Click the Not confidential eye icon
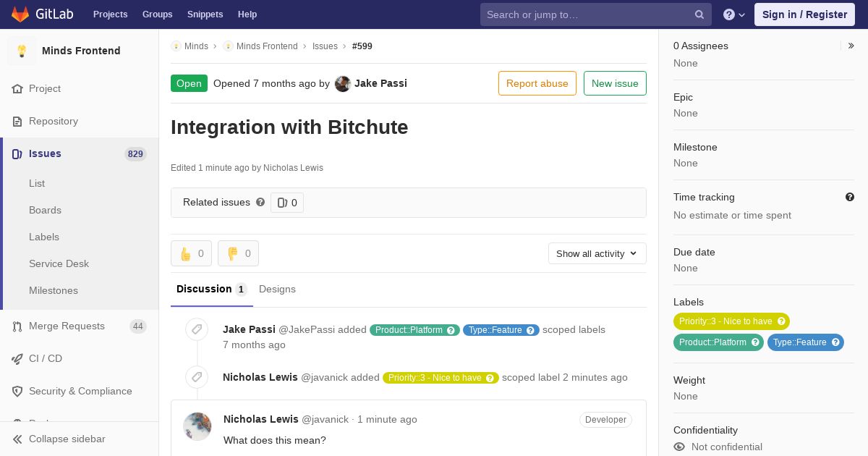 679,447
